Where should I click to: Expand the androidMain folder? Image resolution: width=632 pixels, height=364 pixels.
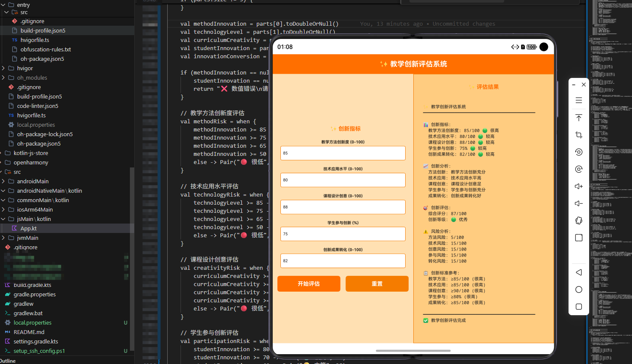pos(3,181)
